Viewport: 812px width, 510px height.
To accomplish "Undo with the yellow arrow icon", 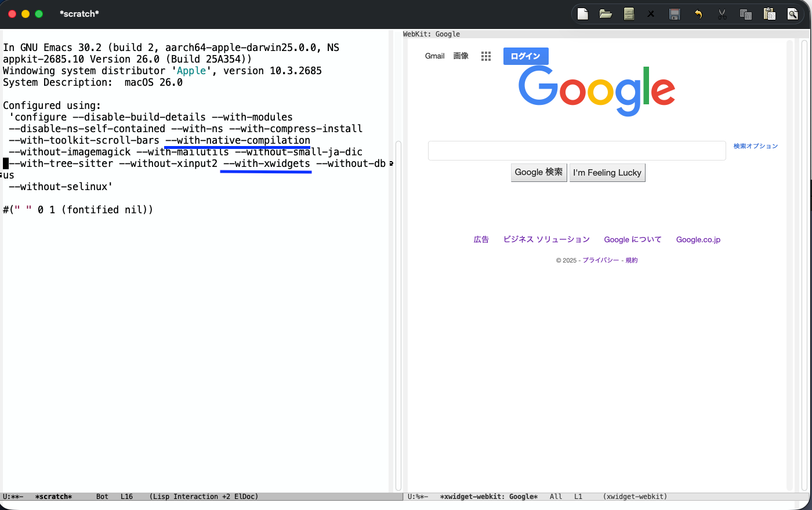I will pos(698,14).
